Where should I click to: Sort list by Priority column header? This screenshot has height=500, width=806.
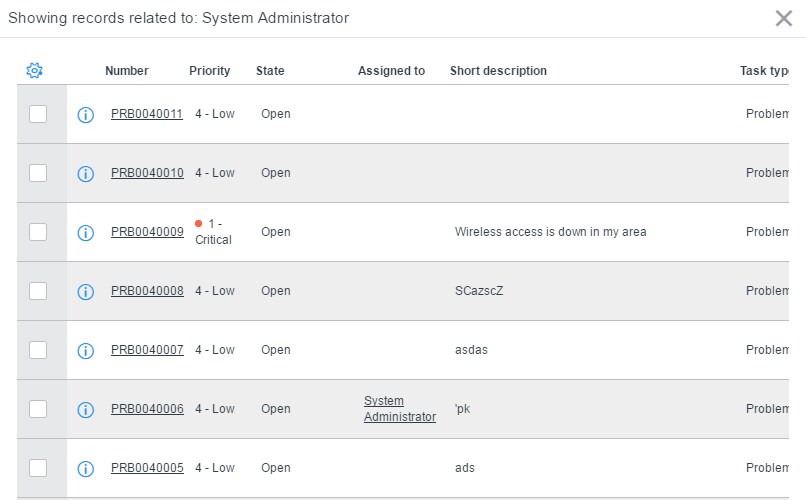(209, 71)
